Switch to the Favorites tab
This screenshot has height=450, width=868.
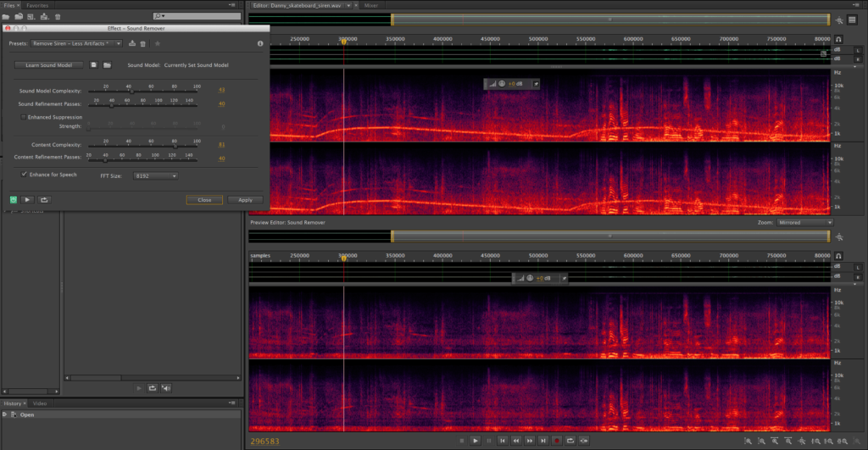pyautogui.click(x=37, y=5)
